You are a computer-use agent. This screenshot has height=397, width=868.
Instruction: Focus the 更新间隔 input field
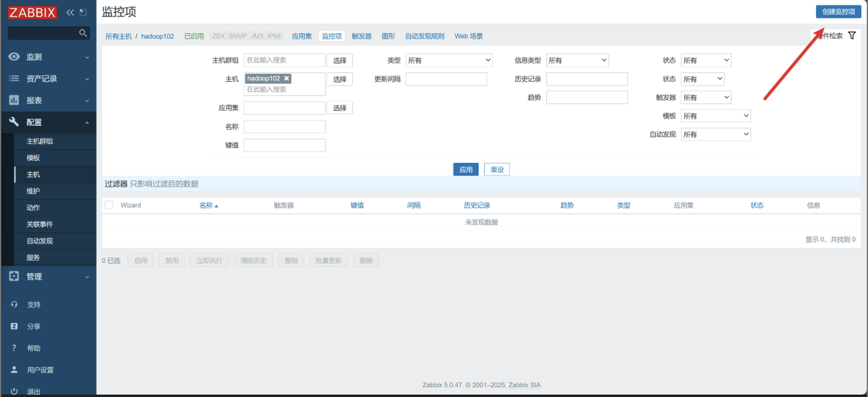(x=446, y=79)
